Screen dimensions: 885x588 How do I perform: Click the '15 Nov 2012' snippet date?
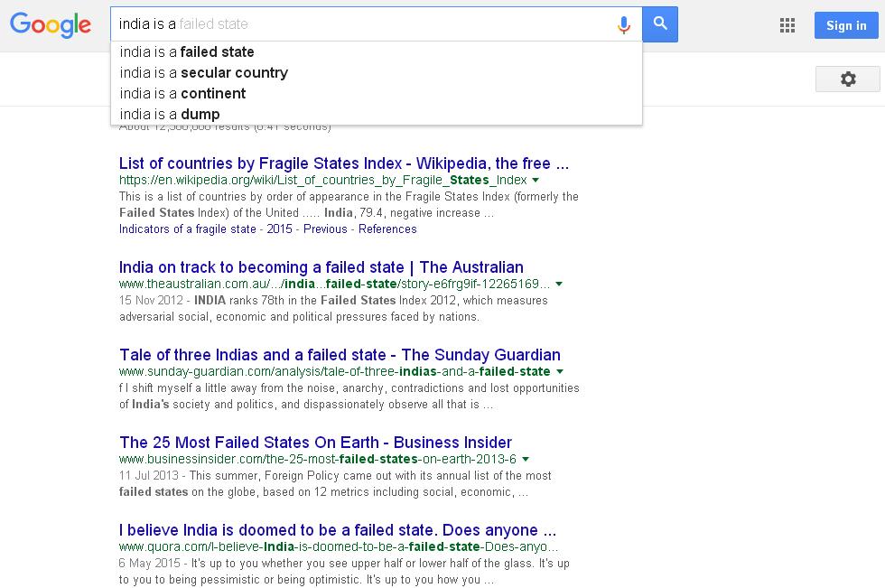point(151,300)
